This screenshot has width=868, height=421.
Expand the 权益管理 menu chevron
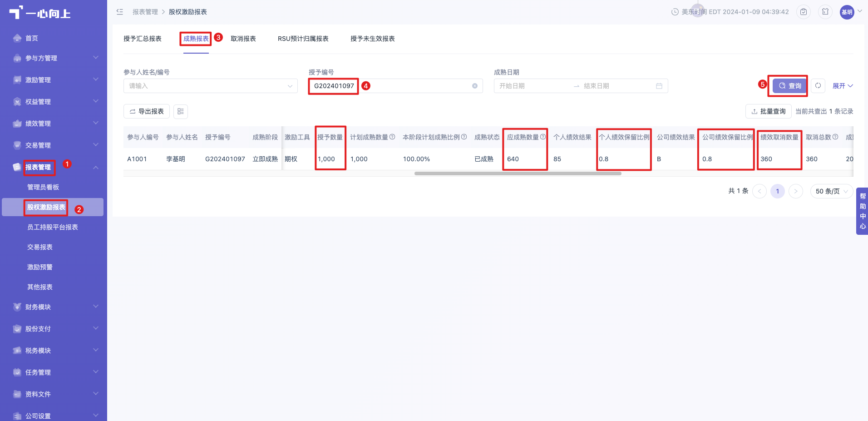tap(96, 101)
